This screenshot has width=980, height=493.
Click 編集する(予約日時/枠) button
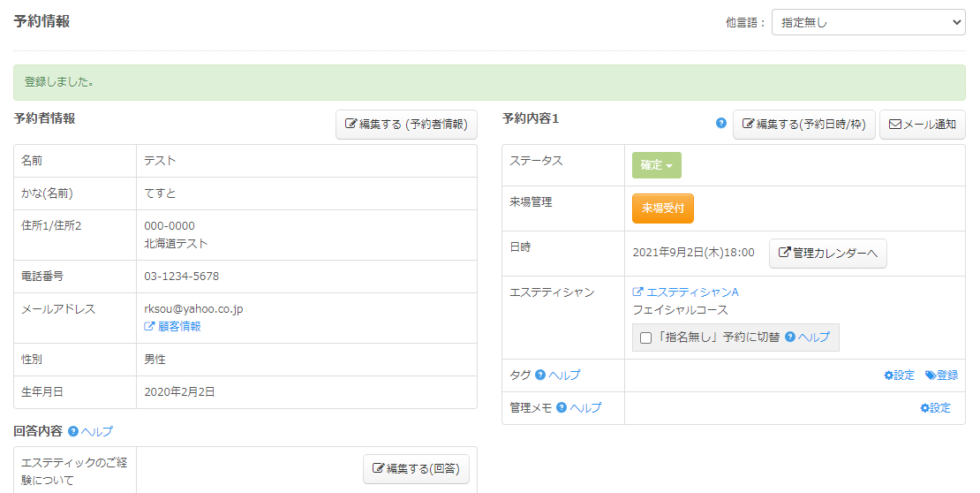(x=803, y=125)
